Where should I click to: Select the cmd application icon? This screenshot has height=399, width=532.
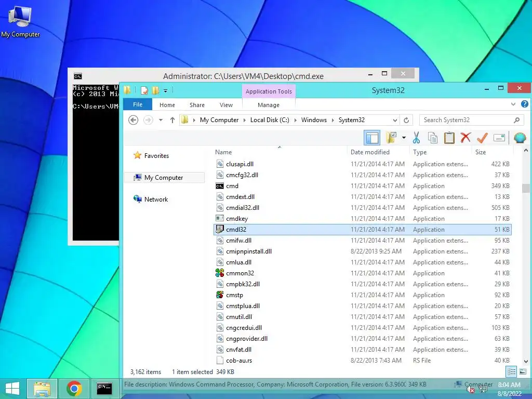[220, 186]
